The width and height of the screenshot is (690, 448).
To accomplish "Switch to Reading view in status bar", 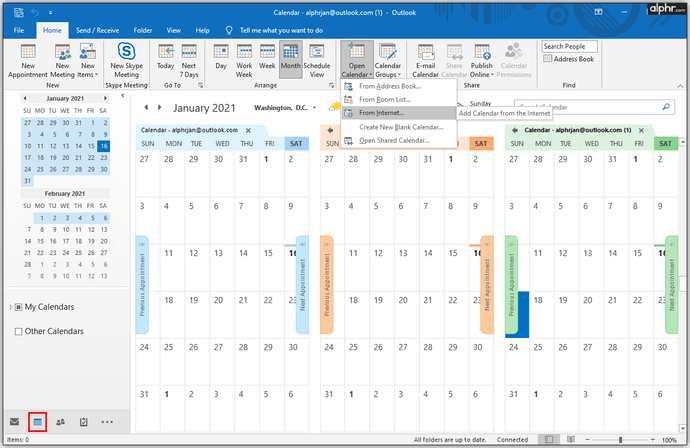I will pyautogui.click(x=571, y=440).
